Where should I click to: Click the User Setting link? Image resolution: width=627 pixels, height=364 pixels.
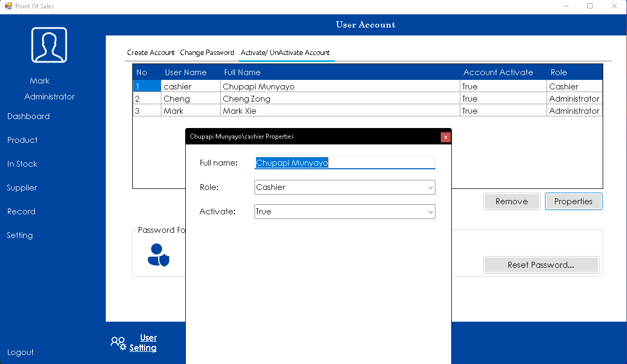[143, 343]
